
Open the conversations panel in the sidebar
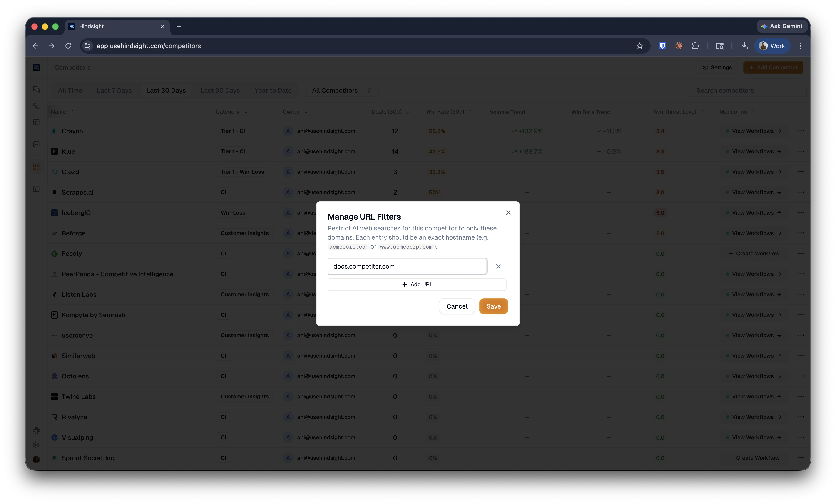[36, 89]
